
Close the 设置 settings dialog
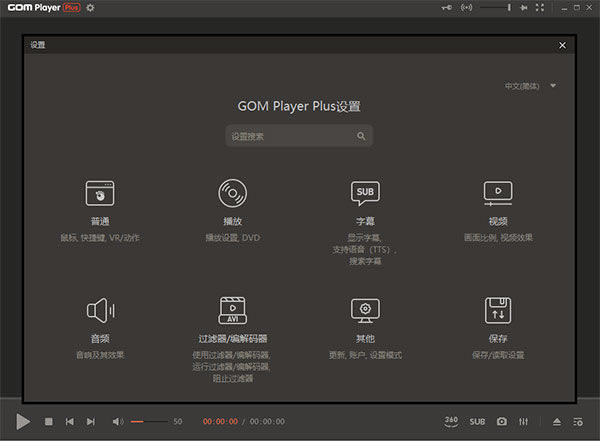(562, 45)
